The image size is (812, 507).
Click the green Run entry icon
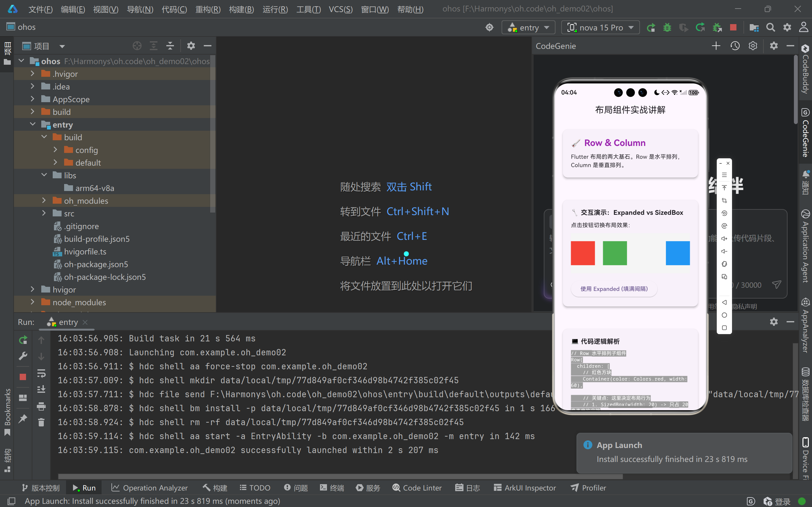[x=651, y=28]
